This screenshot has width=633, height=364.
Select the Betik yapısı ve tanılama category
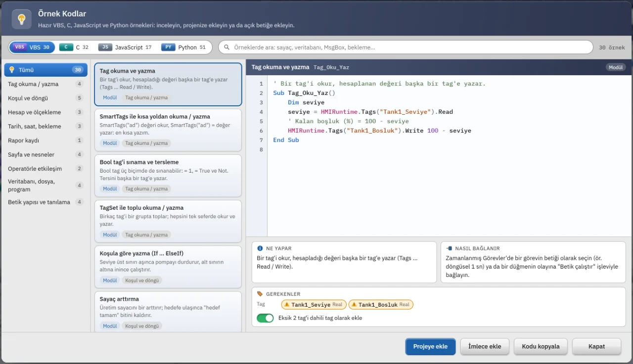click(46, 202)
